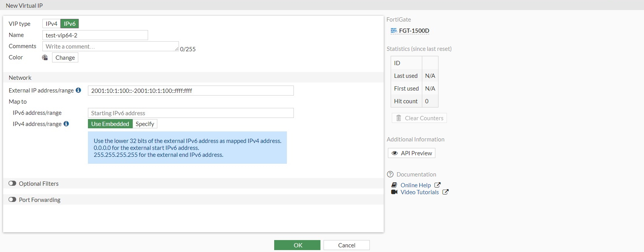This screenshot has height=252, width=644.
Task: Click the FGT-1500D device icon
Action: click(393, 31)
